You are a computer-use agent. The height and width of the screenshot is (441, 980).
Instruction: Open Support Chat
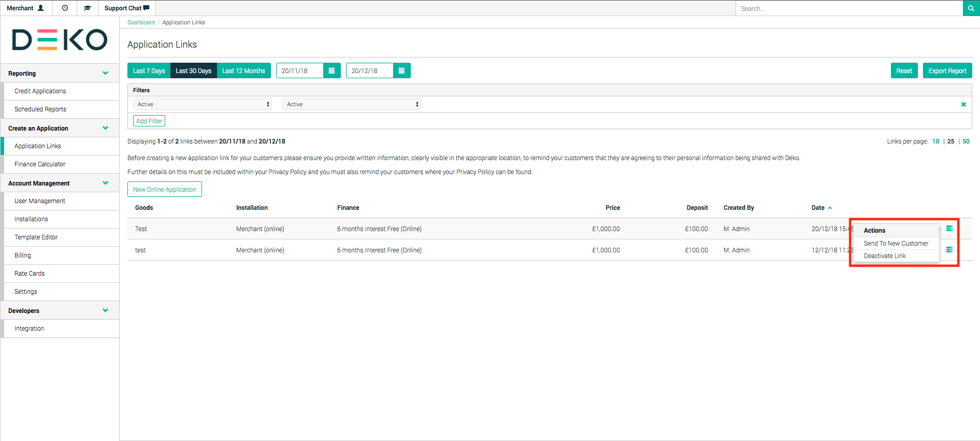click(127, 8)
